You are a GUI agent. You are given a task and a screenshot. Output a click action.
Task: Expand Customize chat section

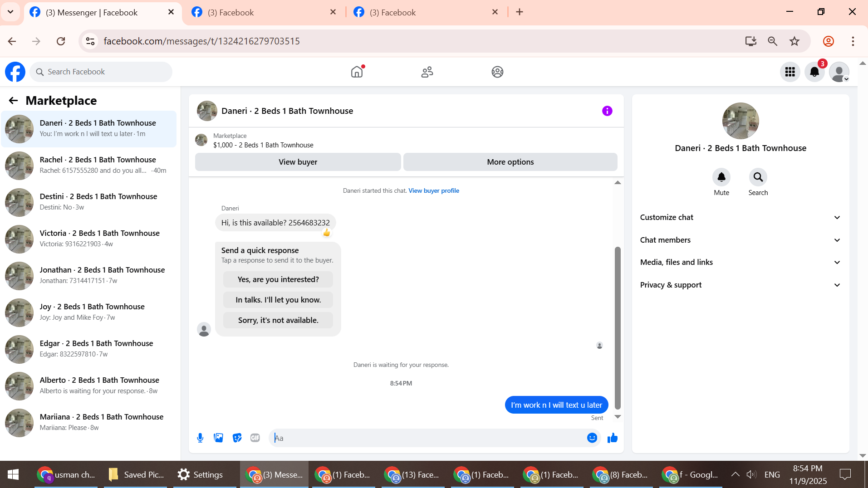pos(740,217)
